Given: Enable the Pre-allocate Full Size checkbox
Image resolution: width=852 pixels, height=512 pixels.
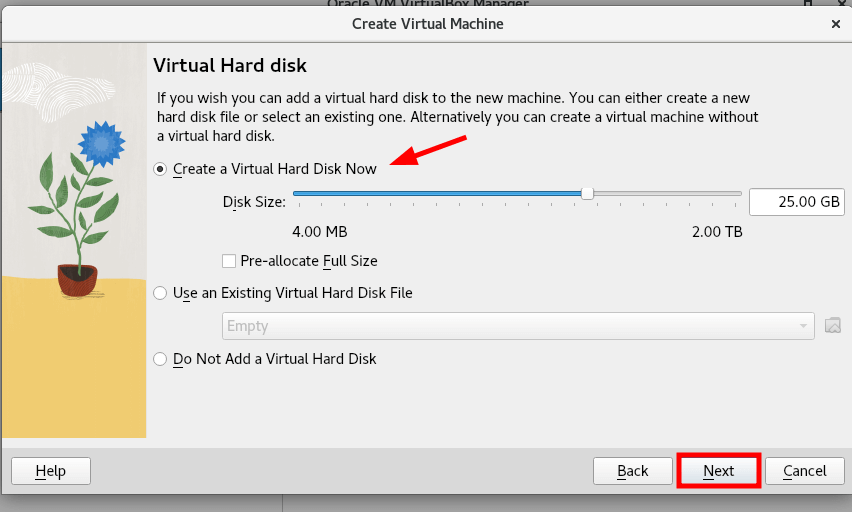Looking at the screenshot, I should pos(229,261).
